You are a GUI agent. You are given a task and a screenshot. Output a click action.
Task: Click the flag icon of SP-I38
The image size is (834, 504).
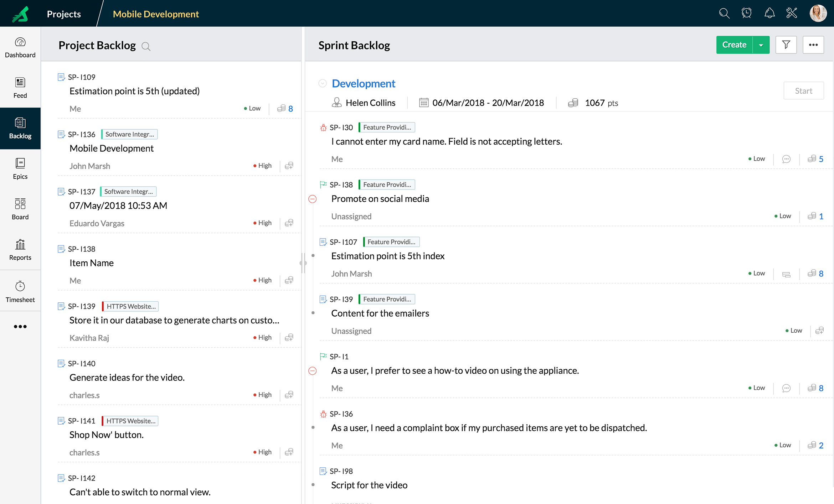pyautogui.click(x=323, y=185)
